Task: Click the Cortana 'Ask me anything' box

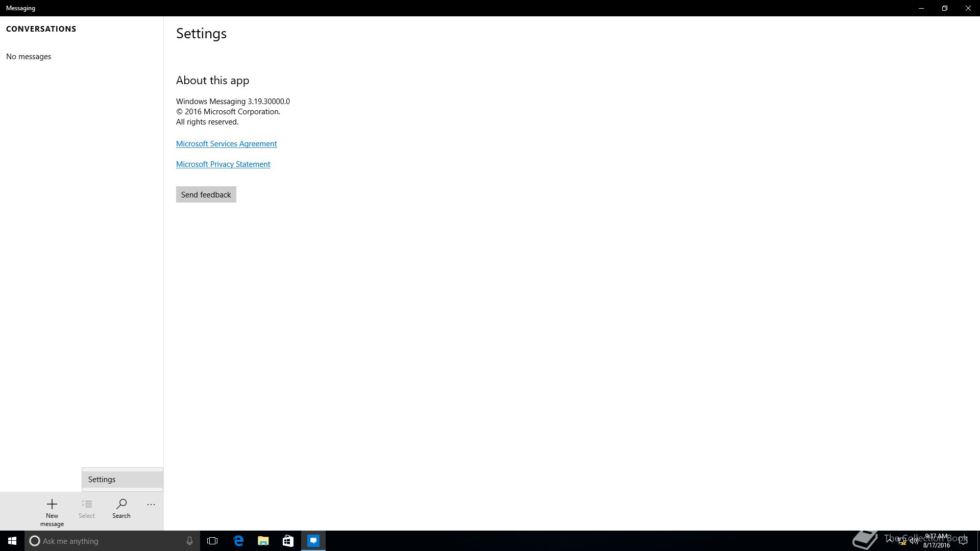Action: click(x=112, y=541)
